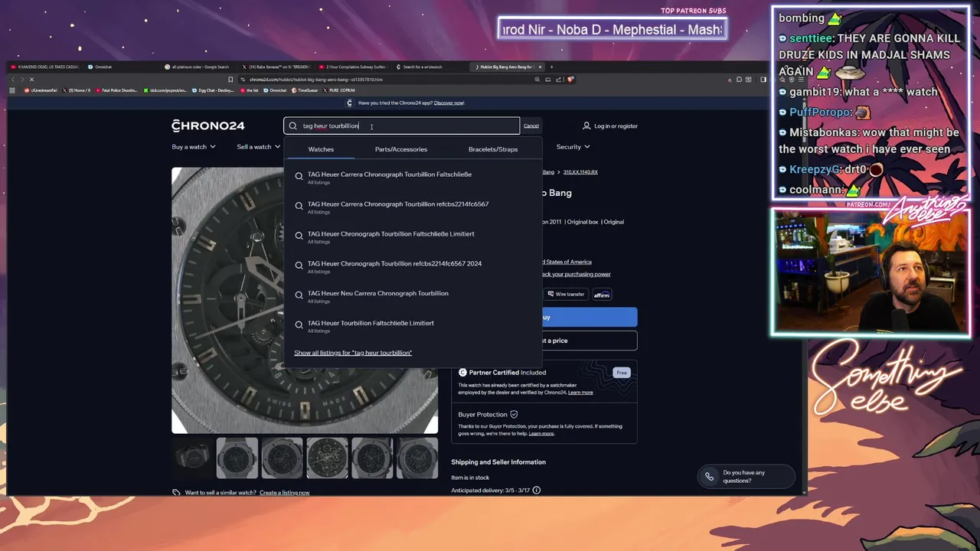Click the Anticipated delivery info icon
Viewport: 980px width, 551px height.
click(x=537, y=491)
